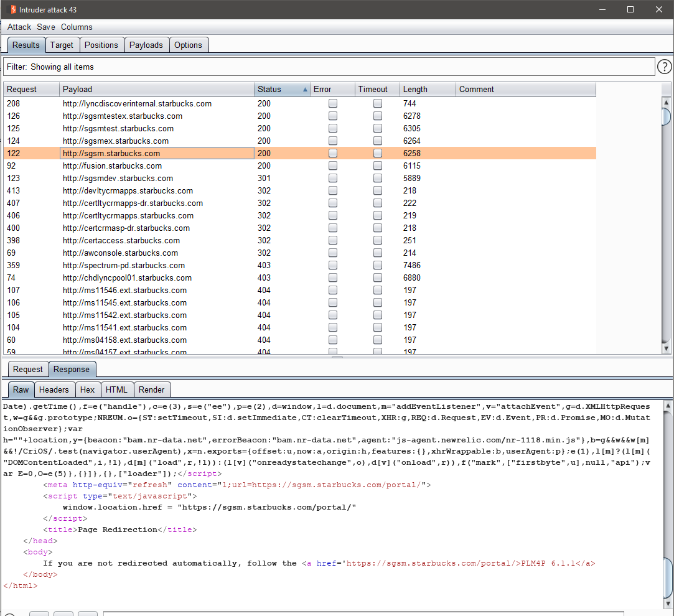
Task: Open the Render response view tab
Action: point(151,390)
